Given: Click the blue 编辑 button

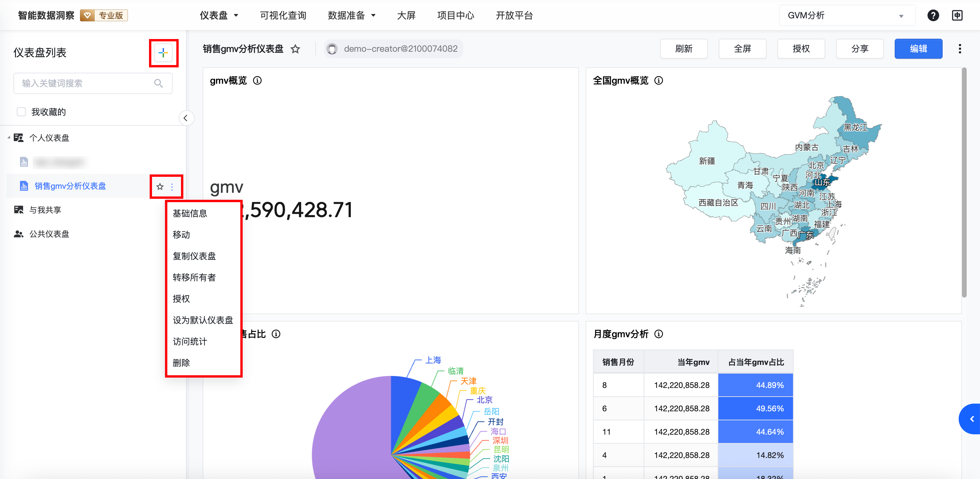Looking at the screenshot, I should pyautogui.click(x=918, y=49).
